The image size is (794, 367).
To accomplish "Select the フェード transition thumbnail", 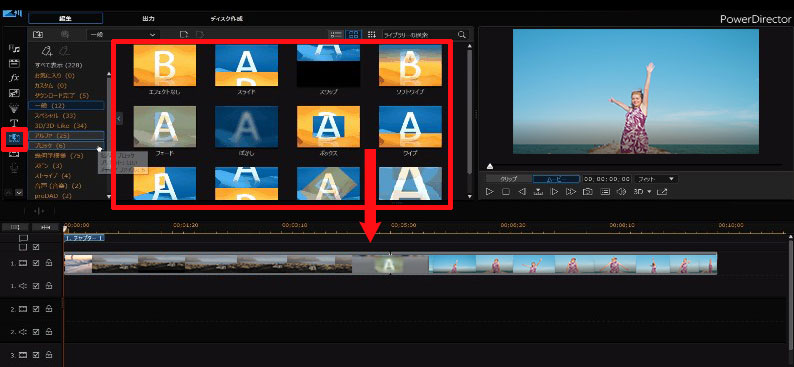I will coord(165,127).
